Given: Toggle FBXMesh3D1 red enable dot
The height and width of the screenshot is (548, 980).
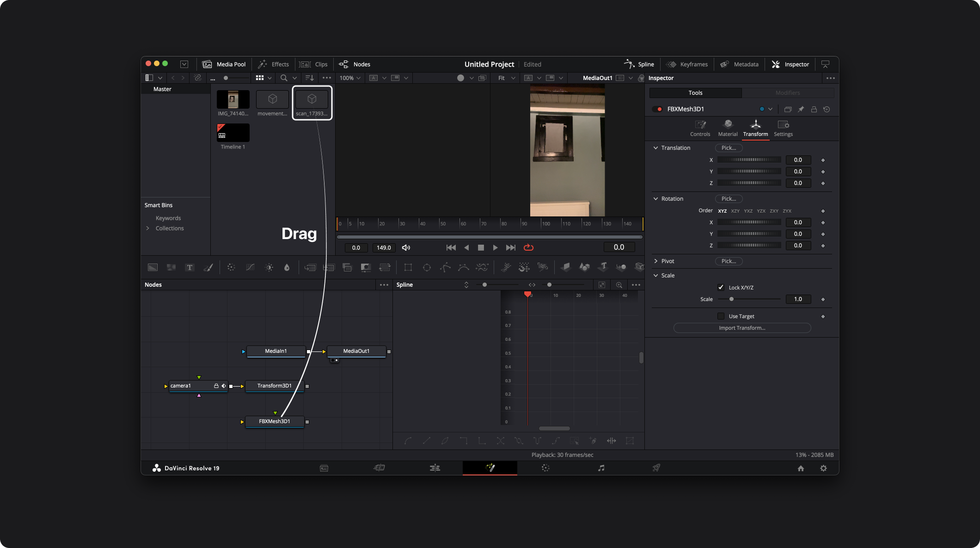Looking at the screenshot, I should pyautogui.click(x=659, y=109).
